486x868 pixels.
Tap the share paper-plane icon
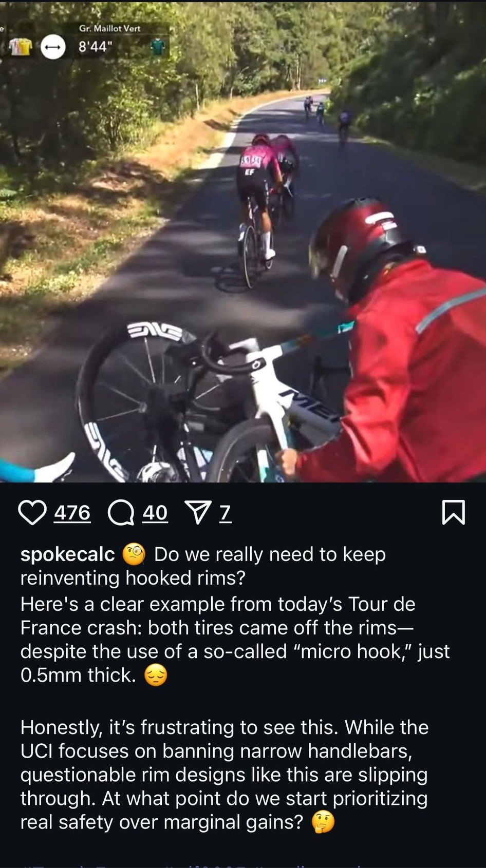coord(198,513)
